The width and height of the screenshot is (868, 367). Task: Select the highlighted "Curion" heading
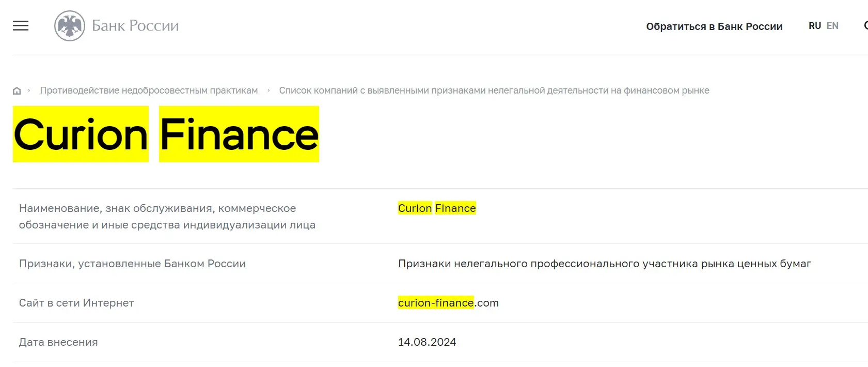coord(80,134)
